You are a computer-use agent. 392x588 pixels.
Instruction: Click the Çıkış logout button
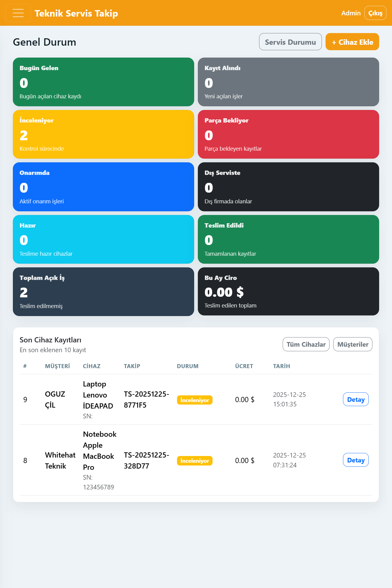coord(375,13)
